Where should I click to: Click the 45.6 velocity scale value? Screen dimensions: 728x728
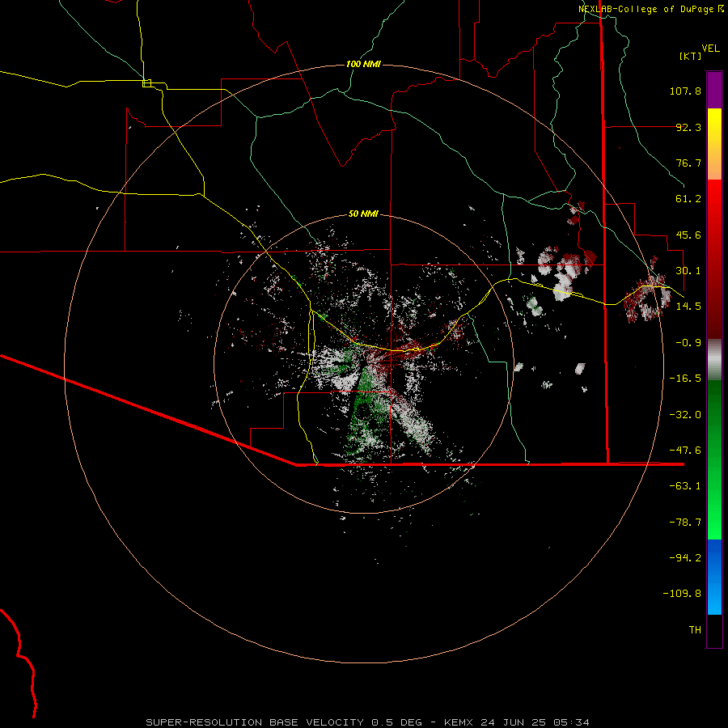688,235
